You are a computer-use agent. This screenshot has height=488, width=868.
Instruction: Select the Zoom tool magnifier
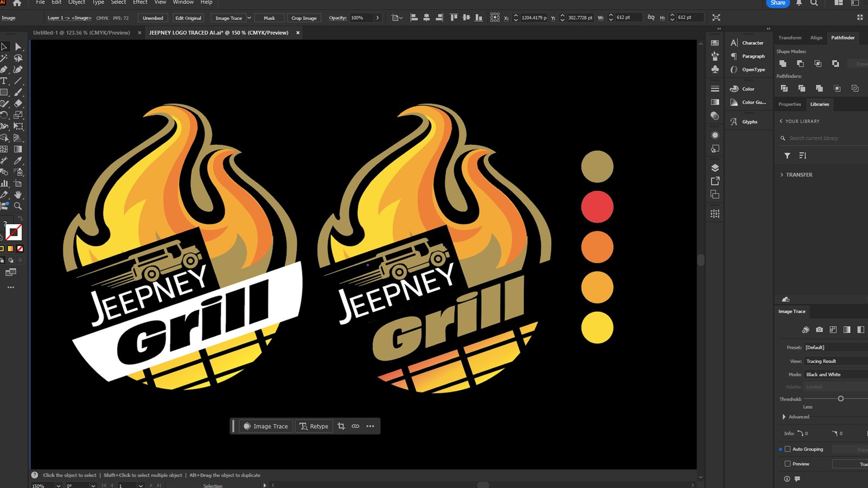tap(18, 206)
